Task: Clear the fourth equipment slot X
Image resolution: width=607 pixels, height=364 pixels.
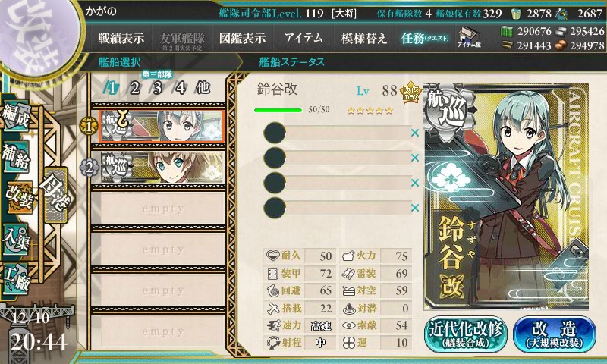Action: (x=415, y=208)
